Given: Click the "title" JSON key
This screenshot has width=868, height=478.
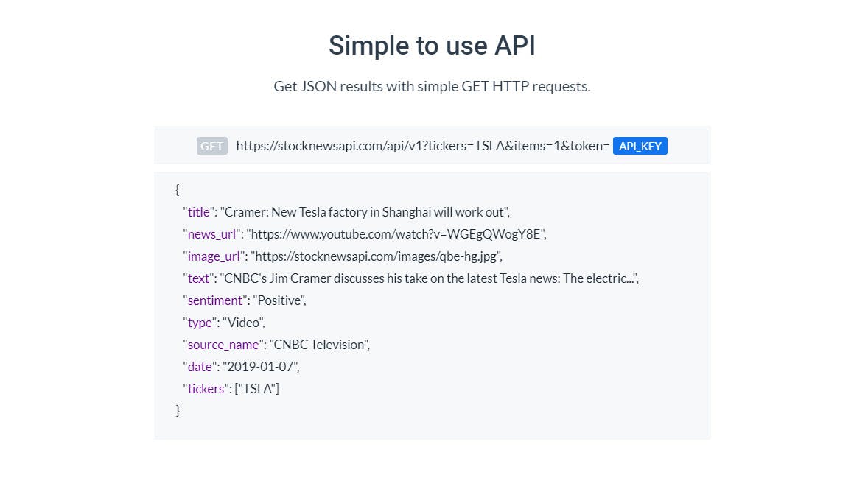Looking at the screenshot, I should pos(199,212).
